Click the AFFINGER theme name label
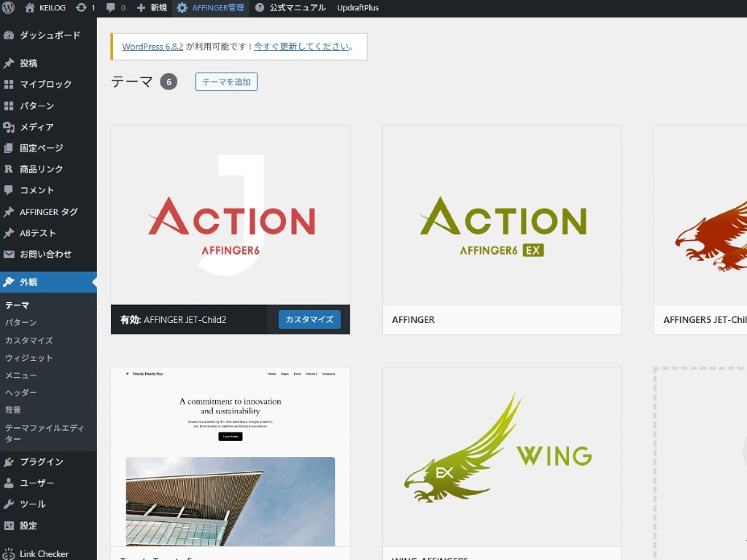The width and height of the screenshot is (747, 560). tap(414, 320)
